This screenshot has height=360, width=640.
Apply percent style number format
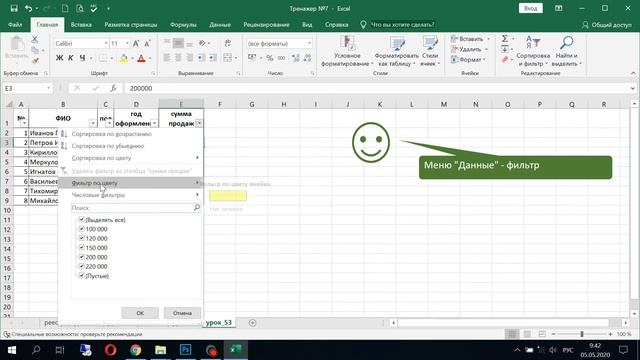click(x=269, y=58)
